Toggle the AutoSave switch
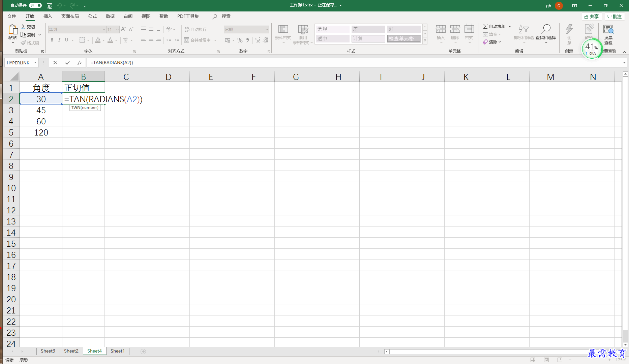This screenshot has width=629, height=364. 35,5
